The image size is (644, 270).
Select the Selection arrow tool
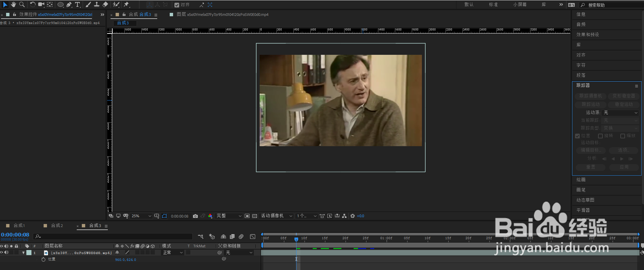[5, 4]
